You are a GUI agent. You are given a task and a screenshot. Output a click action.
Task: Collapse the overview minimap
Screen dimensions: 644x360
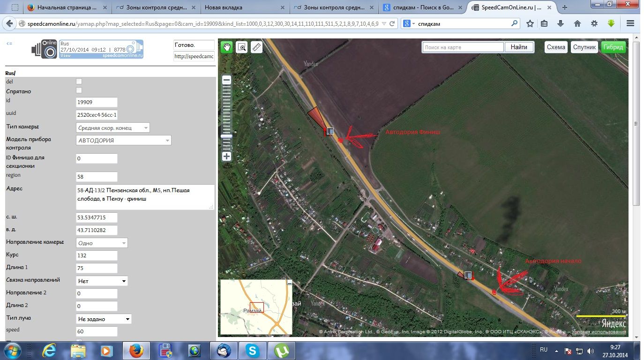point(290,282)
